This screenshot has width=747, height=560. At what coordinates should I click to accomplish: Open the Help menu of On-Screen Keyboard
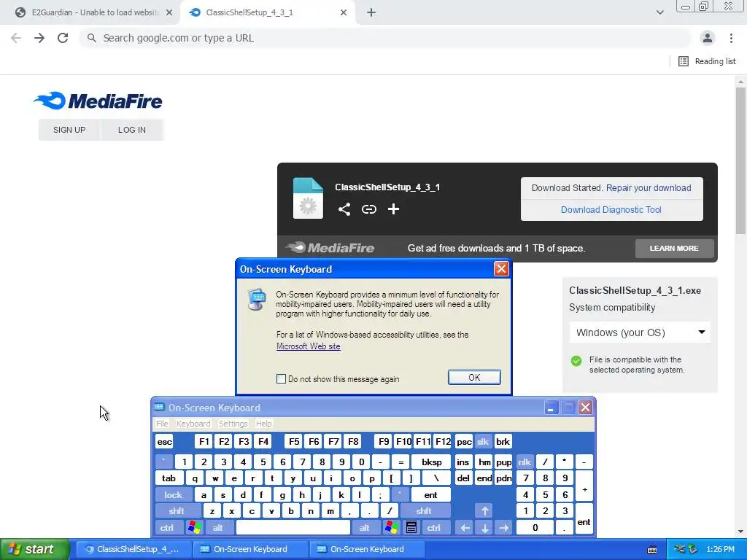[263, 424]
